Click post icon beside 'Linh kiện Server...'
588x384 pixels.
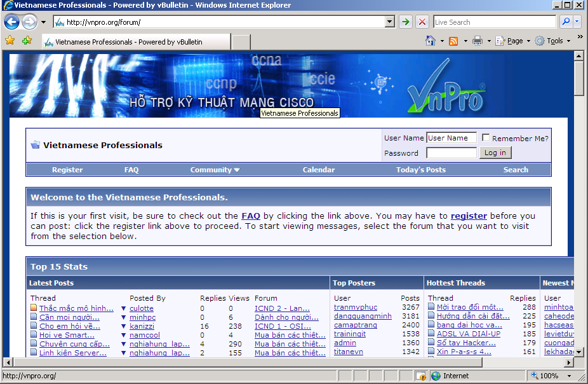34,352
